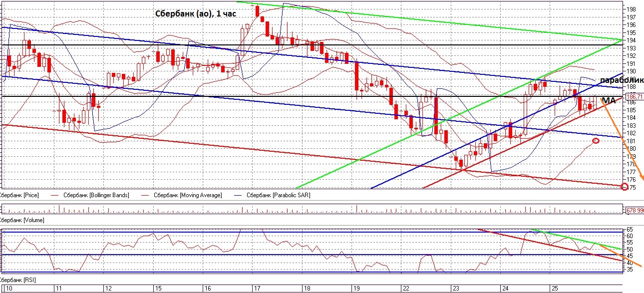Click the 190 price axis label
644x293 pixels.
coord(632,71)
